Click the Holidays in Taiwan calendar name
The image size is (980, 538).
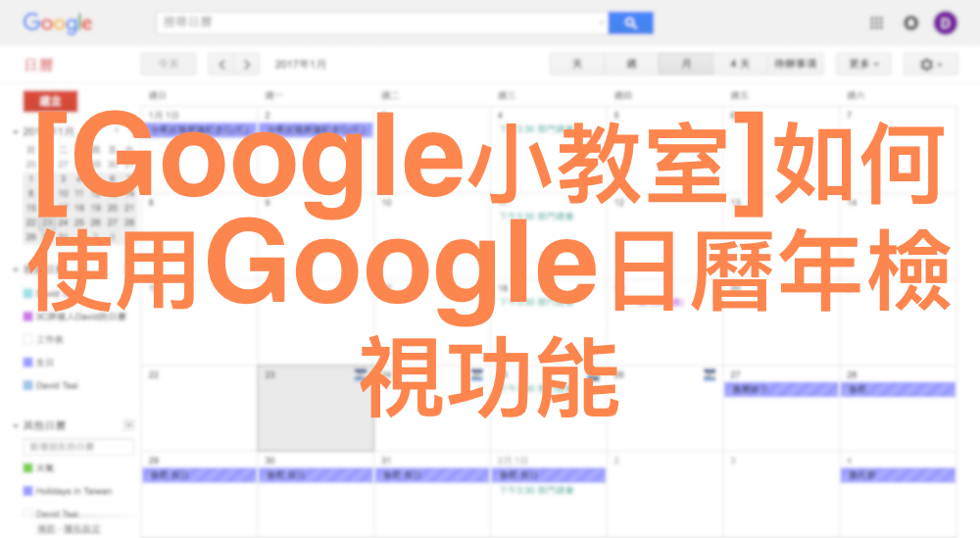73,491
